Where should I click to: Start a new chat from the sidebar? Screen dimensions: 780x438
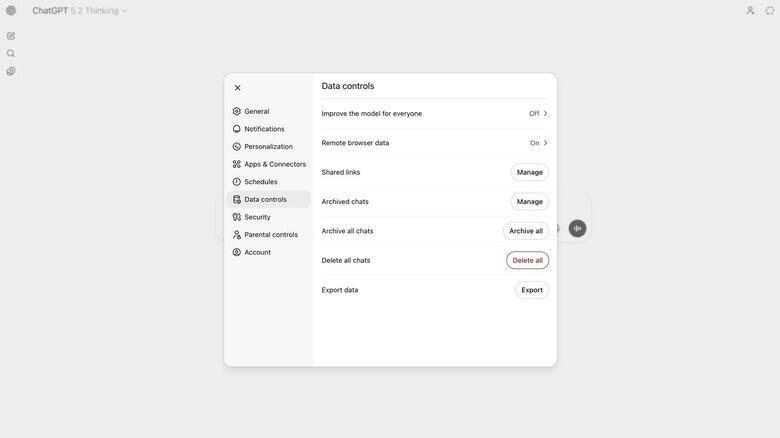tap(11, 36)
